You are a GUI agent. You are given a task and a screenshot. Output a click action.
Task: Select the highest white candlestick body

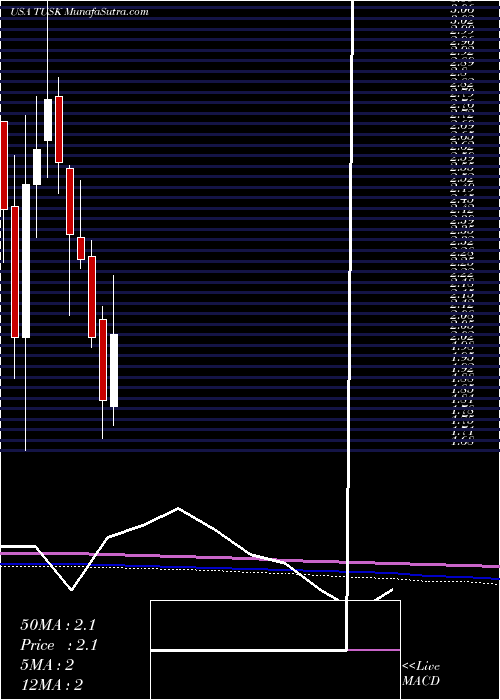(48, 120)
